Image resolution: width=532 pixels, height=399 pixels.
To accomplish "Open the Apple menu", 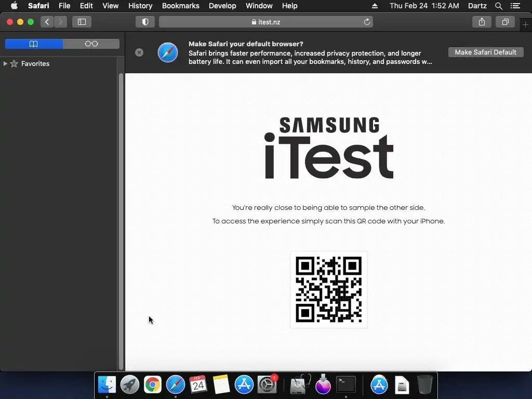I will point(14,6).
